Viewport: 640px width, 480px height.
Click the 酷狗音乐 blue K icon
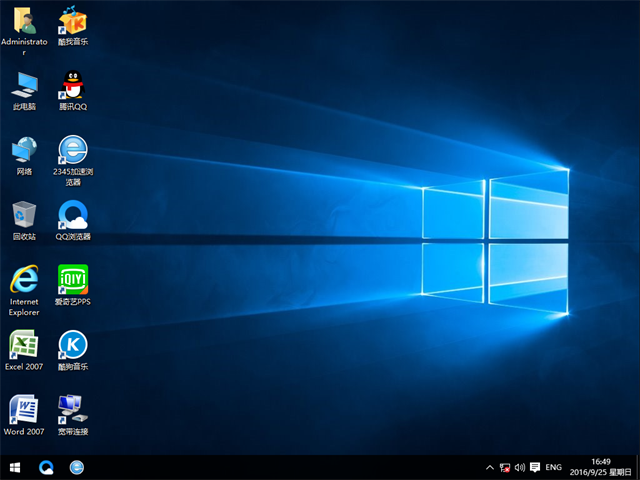pyautogui.click(x=72, y=345)
